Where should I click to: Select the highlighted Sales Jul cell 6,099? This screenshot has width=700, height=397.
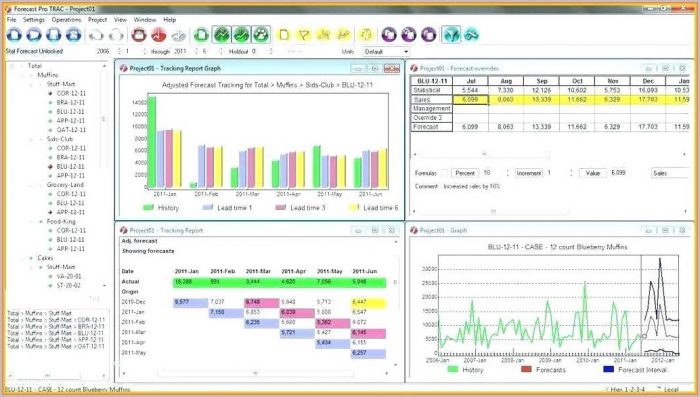point(470,100)
